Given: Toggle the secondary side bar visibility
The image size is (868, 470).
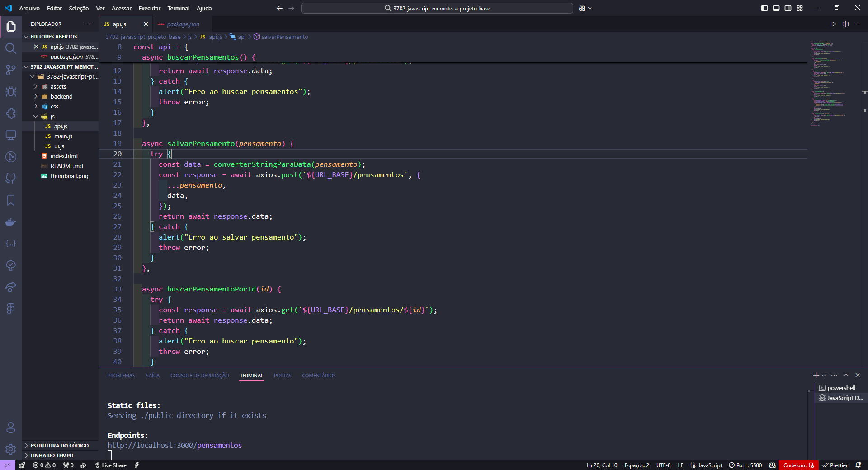Looking at the screenshot, I should pyautogui.click(x=788, y=8).
